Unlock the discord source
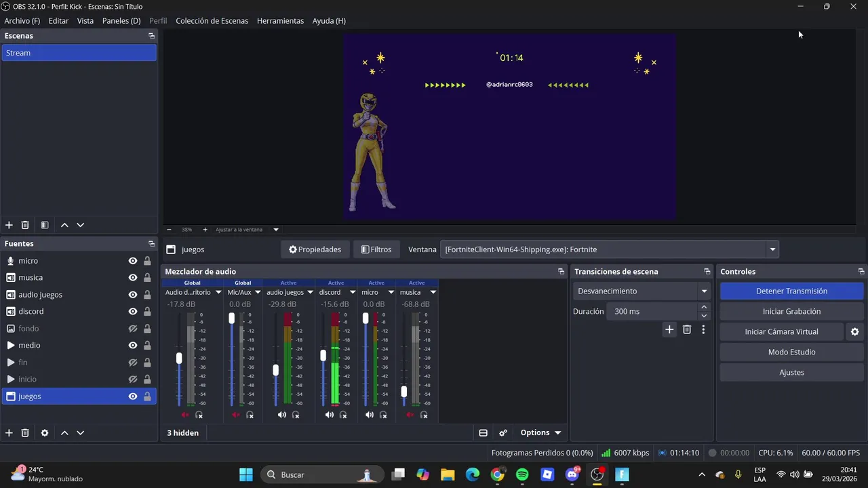Viewport: 868px width, 488px height. coord(147,312)
